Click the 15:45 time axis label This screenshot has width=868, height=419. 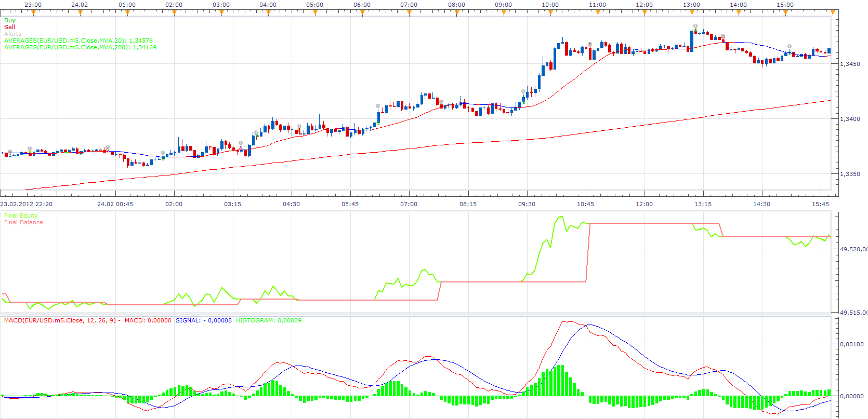[820, 204]
